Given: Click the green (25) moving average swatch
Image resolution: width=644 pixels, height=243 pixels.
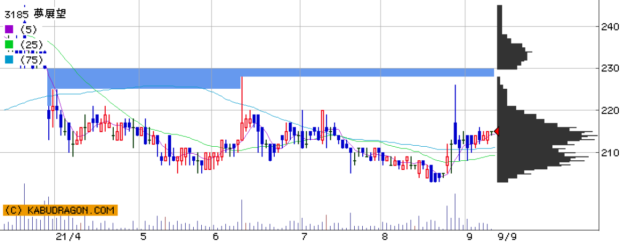Looking at the screenshot, I should [x=9, y=44].
